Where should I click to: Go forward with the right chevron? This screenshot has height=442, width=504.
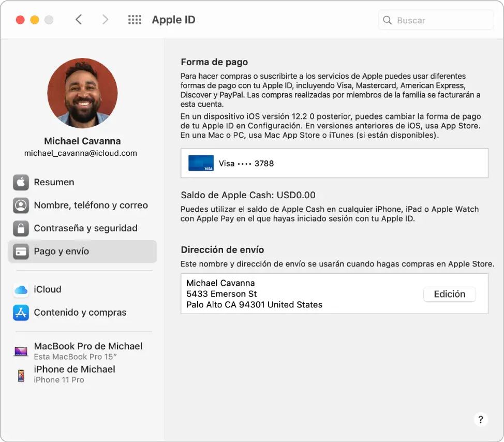pos(105,20)
